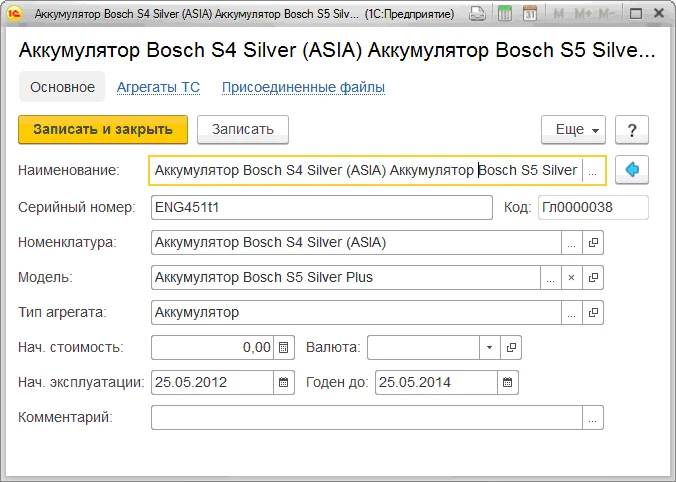Expand the Валюта dropdown list
This screenshot has height=482, width=676.
tap(489, 347)
